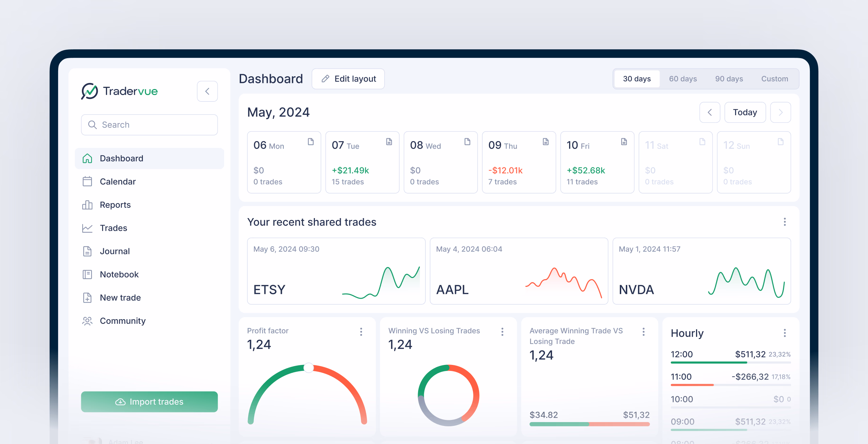Screen dimensions: 868x444
Task: Click the +$21.49k value on Tuesday
Action: (350, 171)
